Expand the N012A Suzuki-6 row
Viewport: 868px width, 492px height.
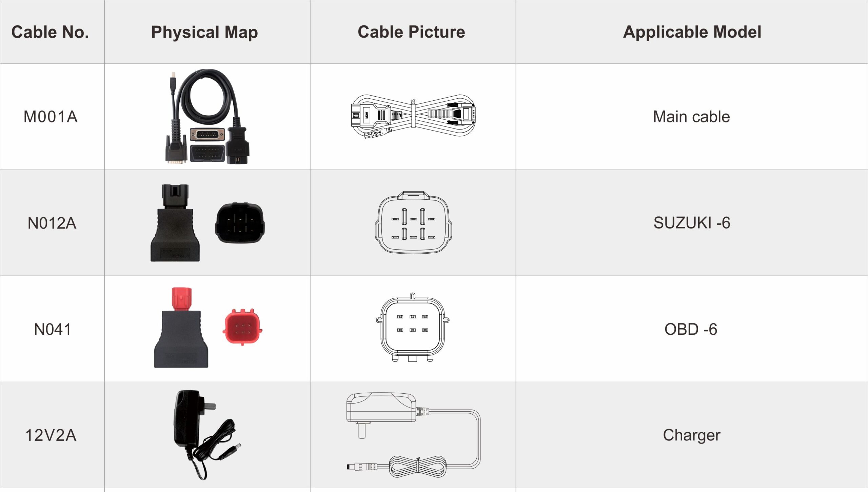click(434, 223)
